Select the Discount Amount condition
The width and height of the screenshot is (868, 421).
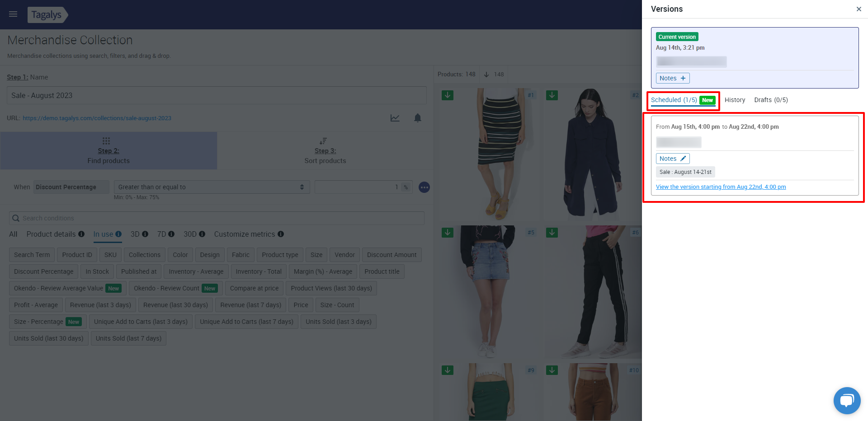392,255
